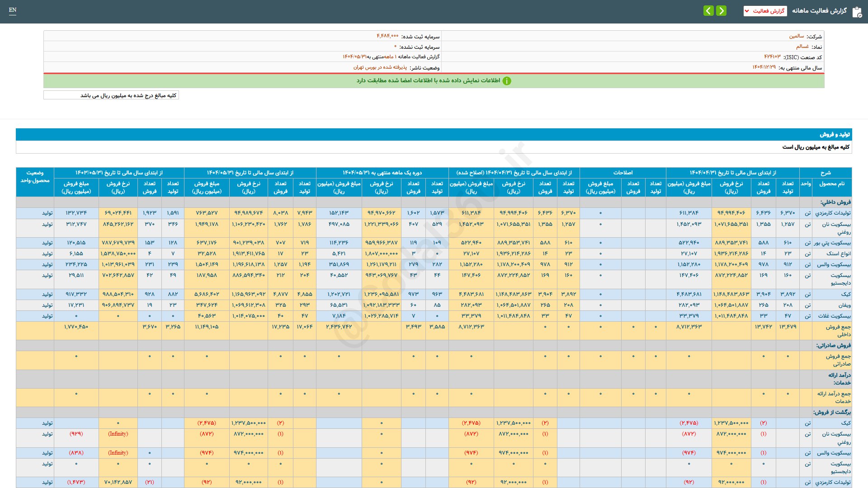Click the فروش داخلی: section row
Screen dimensions: 868x488
point(434,202)
